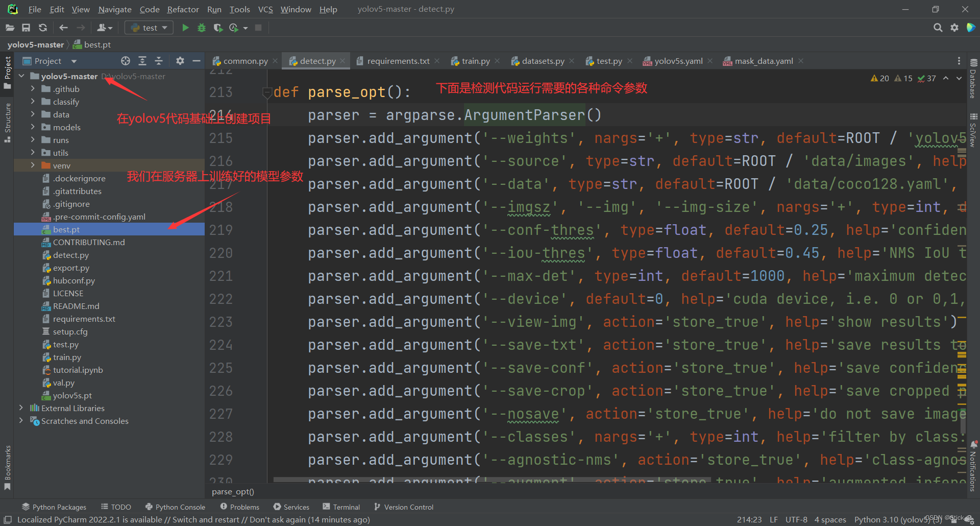Open Python Console tool window
The width and height of the screenshot is (980, 526).
[x=175, y=507]
